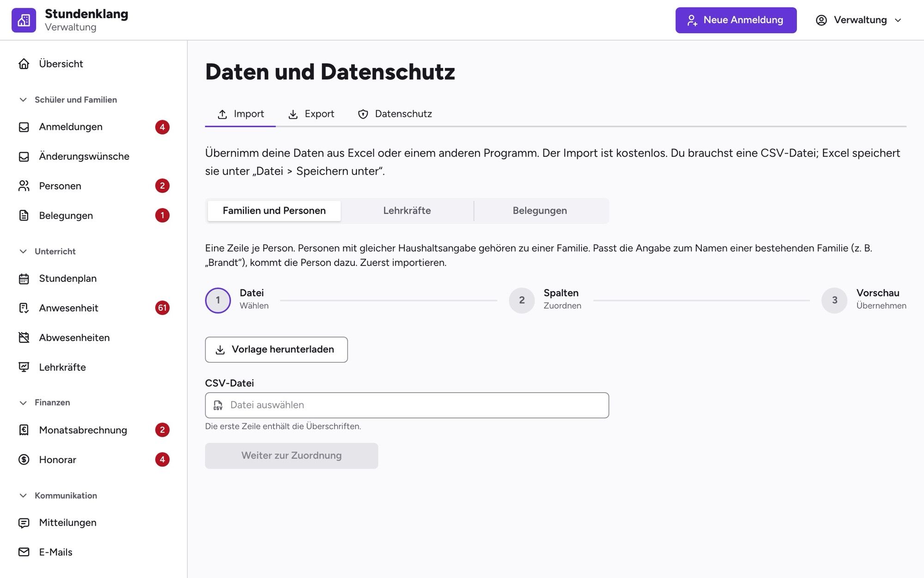The height and width of the screenshot is (578, 924).
Task: Open the Anwesenheit sidebar link
Action: click(x=93, y=308)
